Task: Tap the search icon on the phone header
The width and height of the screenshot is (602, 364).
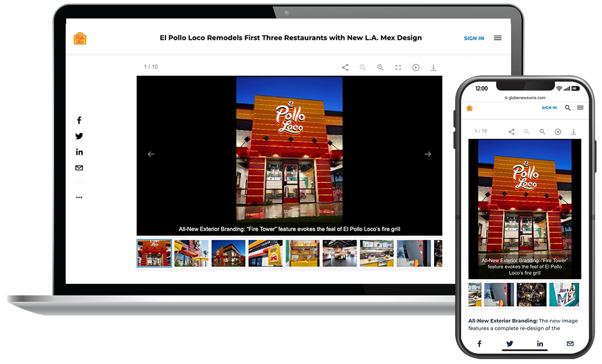Action: tap(568, 108)
